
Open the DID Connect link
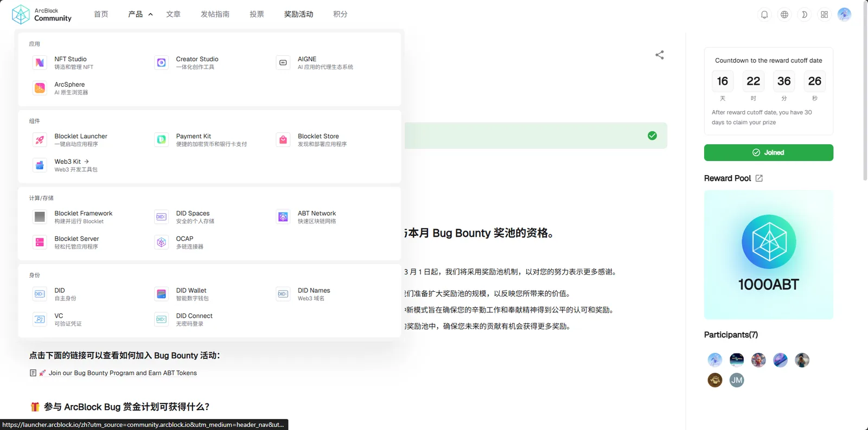point(194,316)
